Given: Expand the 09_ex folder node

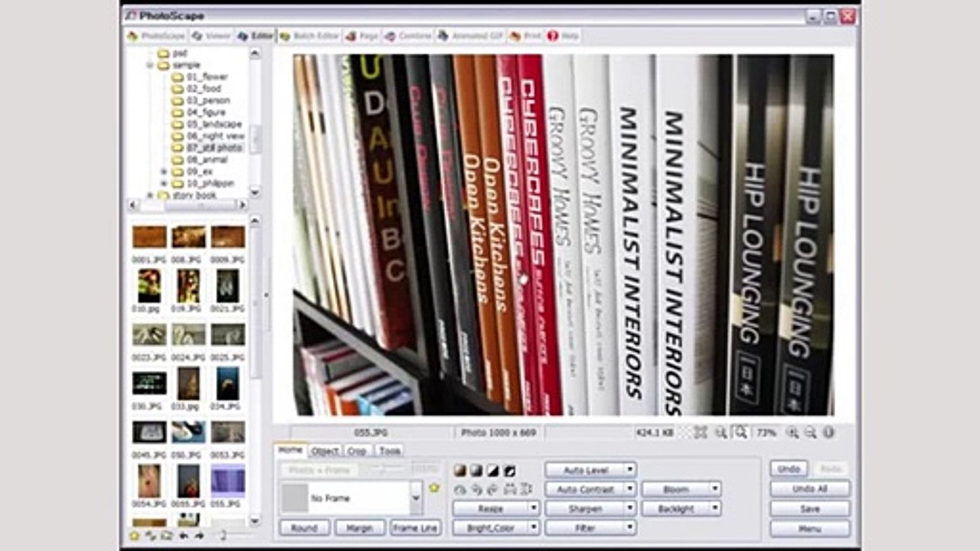Looking at the screenshot, I should pyautogui.click(x=164, y=171).
